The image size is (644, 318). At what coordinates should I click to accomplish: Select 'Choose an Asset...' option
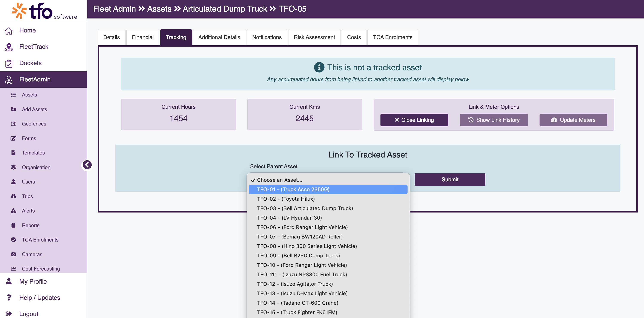point(328,180)
